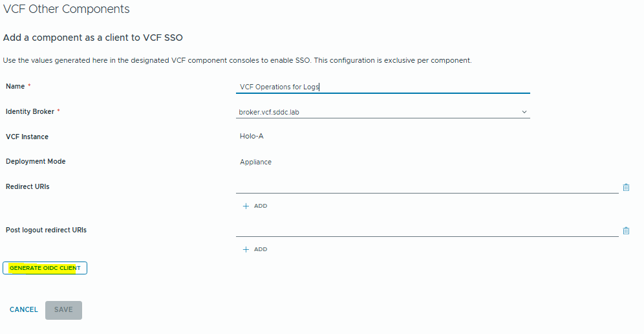The width and height of the screenshot is (644, 334).
Task: Click plus icon under Post logout redirect URIs
Action: coord(246,249)
